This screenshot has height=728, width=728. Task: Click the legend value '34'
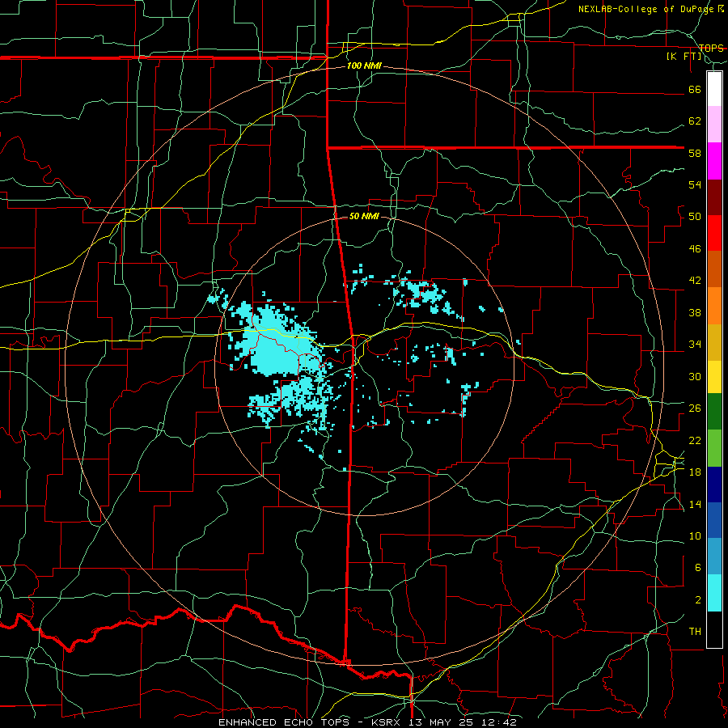(695, 344)
